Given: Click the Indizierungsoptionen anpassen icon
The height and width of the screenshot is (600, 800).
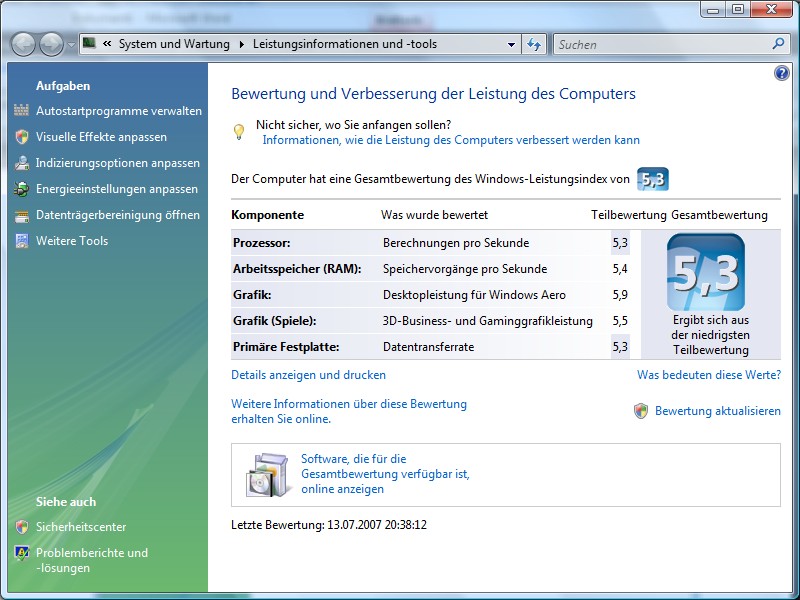Looking at the screenshot, I should pyautogui.click(x=21, y=163).
